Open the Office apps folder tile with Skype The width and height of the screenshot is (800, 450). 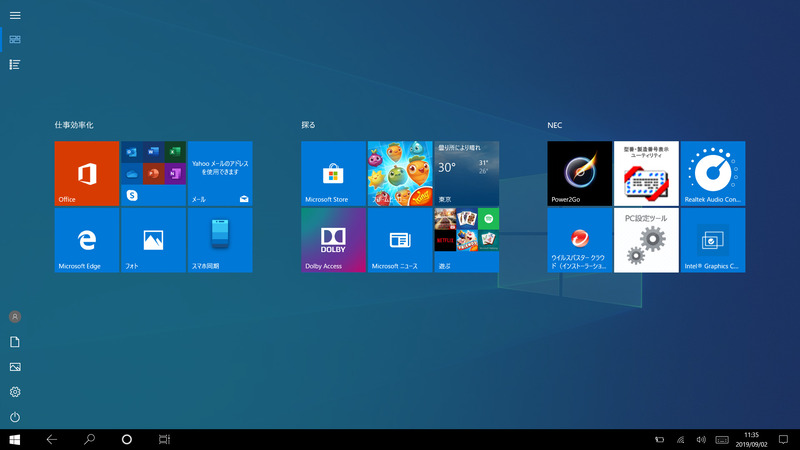click(x=153, y=173)
